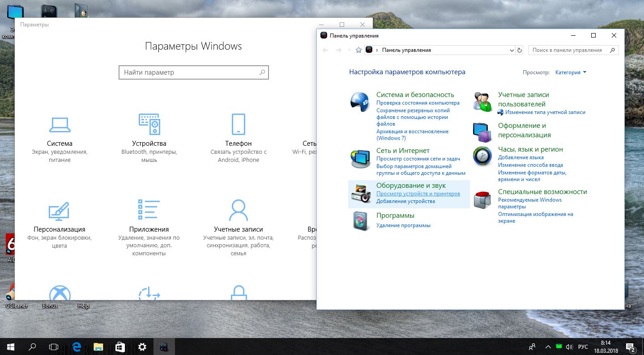Open the Устройства settings icon
The image size is (644, 355).
(x=149, y=124)
